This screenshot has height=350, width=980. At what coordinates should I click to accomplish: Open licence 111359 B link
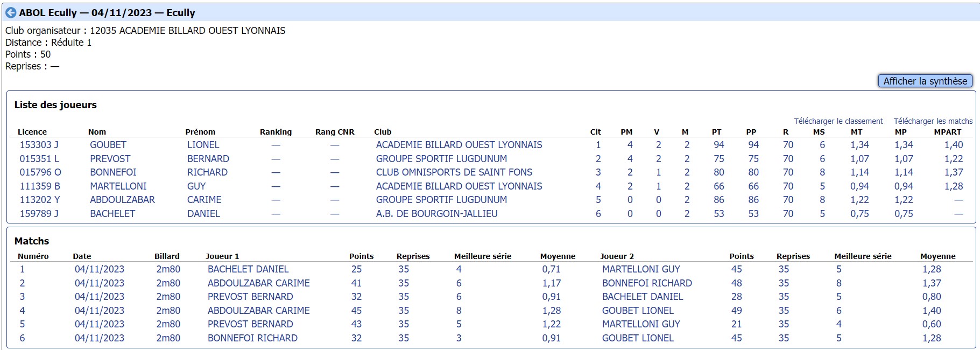click(x=40, y=186)
